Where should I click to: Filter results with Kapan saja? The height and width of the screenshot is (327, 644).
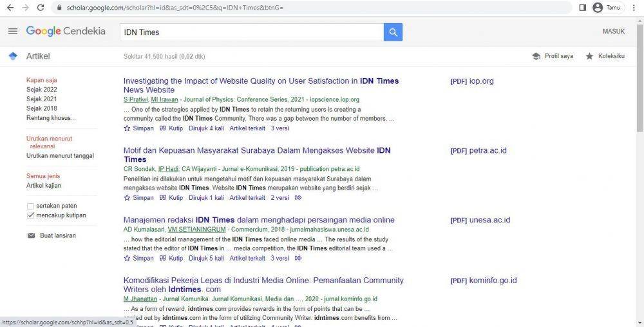pyautogui.click(x=41, y=80)
